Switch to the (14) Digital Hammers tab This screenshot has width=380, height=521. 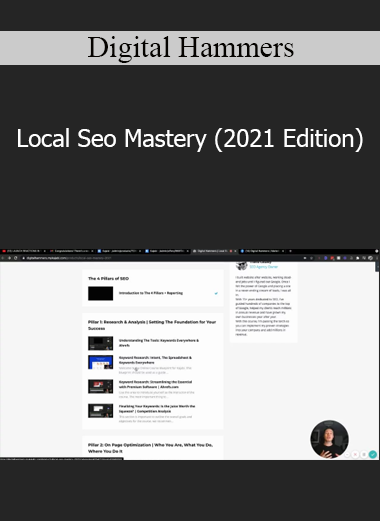click(262, 251)
